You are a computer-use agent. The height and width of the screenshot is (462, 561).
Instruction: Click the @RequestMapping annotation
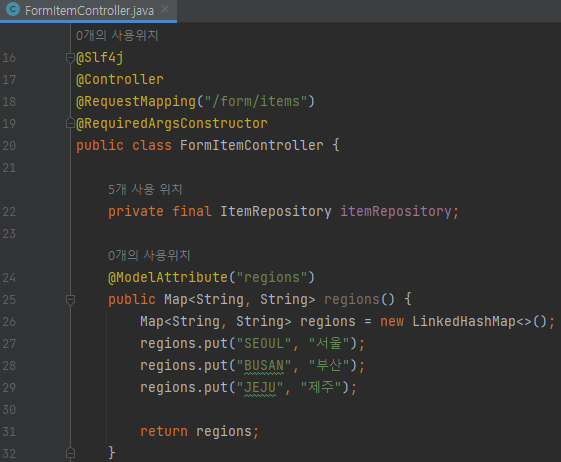(x=136, y=102)
